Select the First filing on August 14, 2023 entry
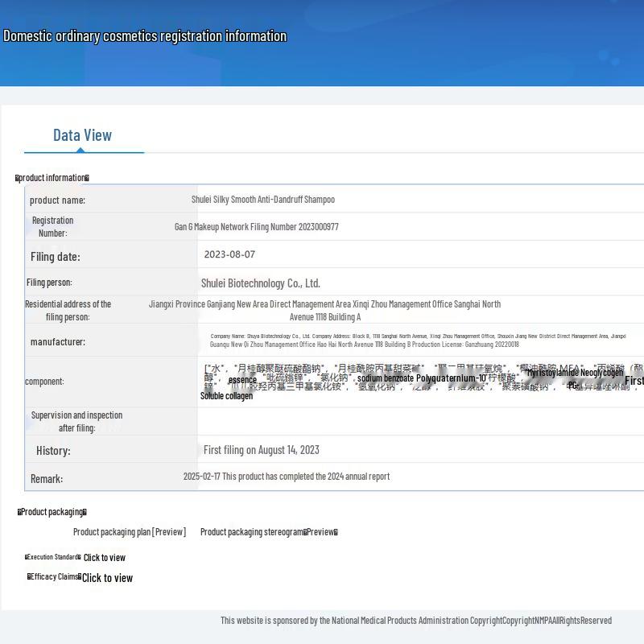This screenshot has height=644, width=644. pyautogui.click(x=261, y=450)
